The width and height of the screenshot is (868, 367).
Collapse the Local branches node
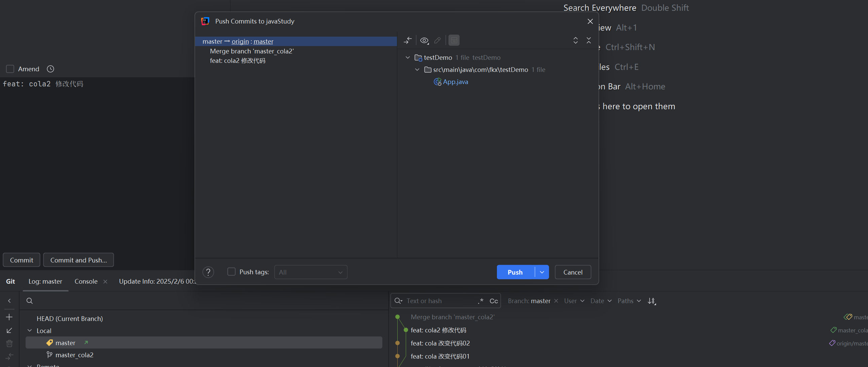tap(30, 331)
